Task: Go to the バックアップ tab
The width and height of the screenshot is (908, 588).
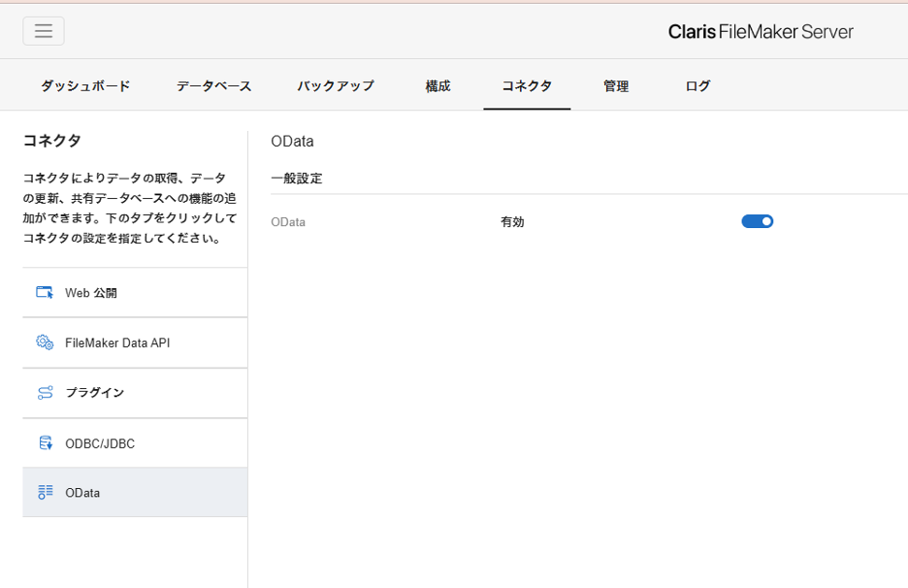Action: click(x=336, y=86)
